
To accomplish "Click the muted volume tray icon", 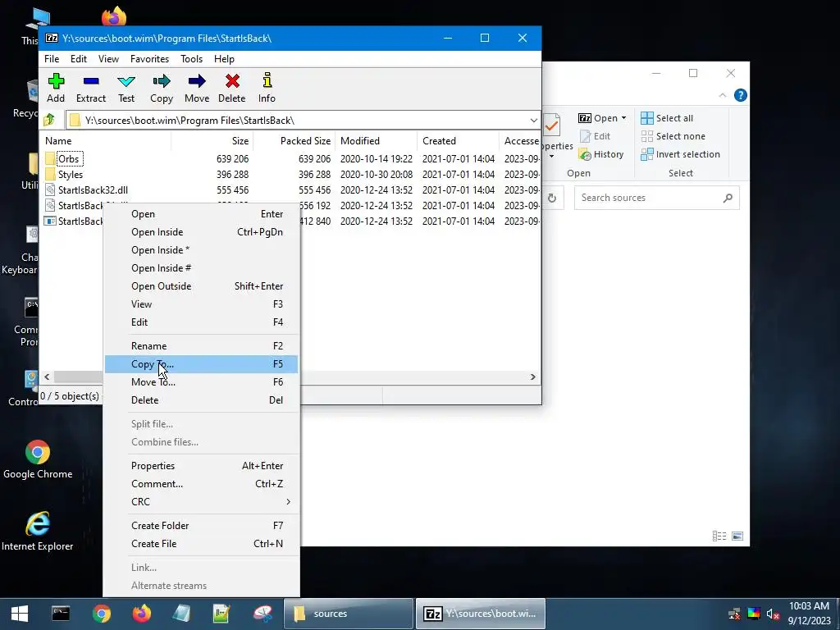I will click(x=773, y=614).
